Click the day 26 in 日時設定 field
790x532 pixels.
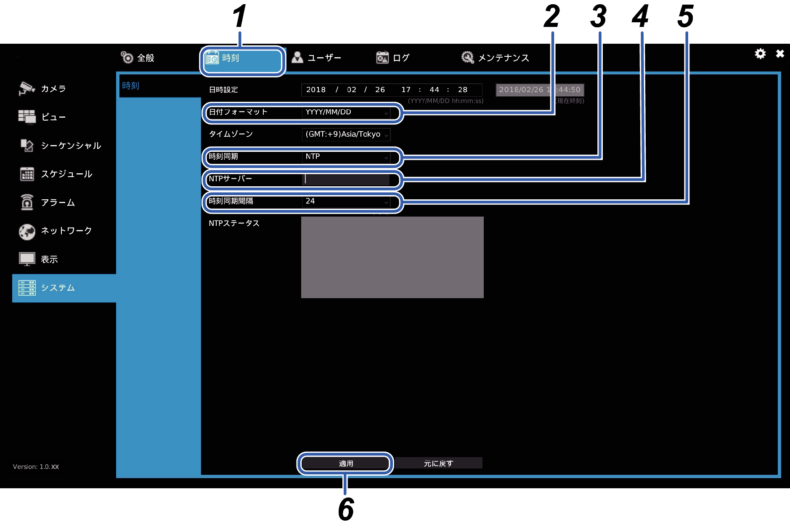pos(380,90)
